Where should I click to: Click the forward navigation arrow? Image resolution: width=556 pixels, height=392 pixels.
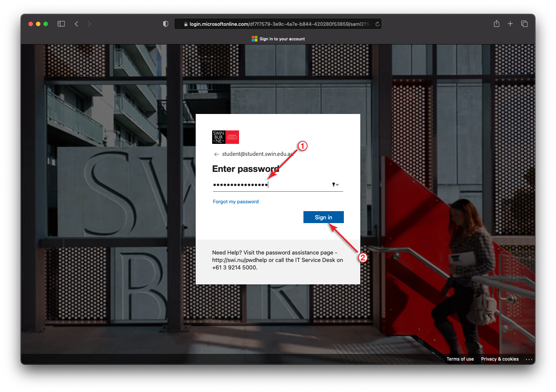(x=89, y=24)
